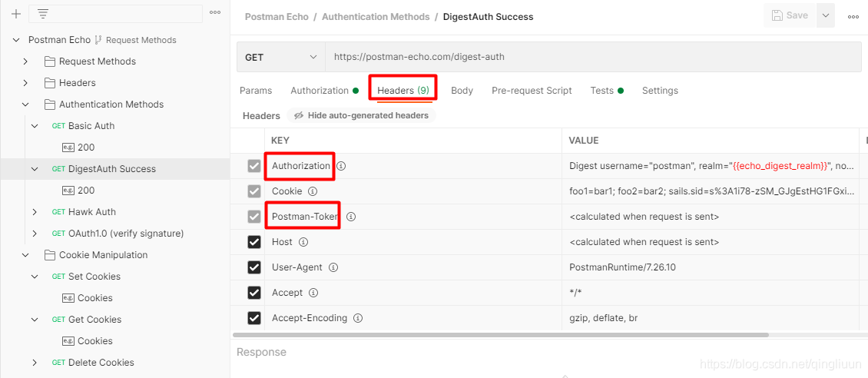Click Authentication Methods breadcrumb link
Viewport: 868px width, 378px height.
click(376, 17)
